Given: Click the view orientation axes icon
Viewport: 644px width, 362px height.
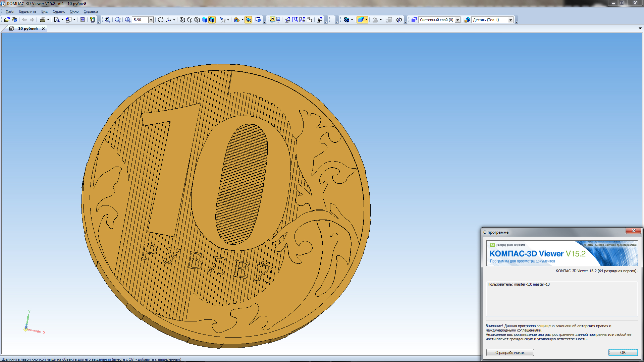Looking at the screenshot, I should coord(169,20).
